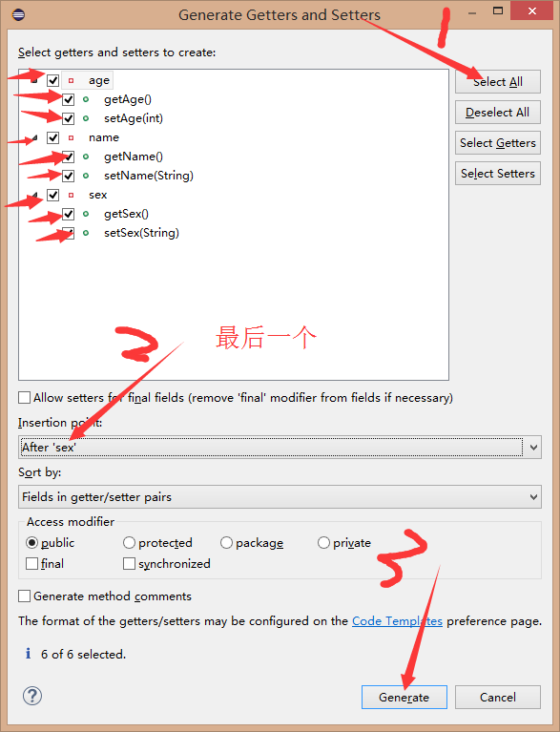Select the protected access modifier radio
Image resolution: width=560 pixels, height=732 pixels.
129,542
